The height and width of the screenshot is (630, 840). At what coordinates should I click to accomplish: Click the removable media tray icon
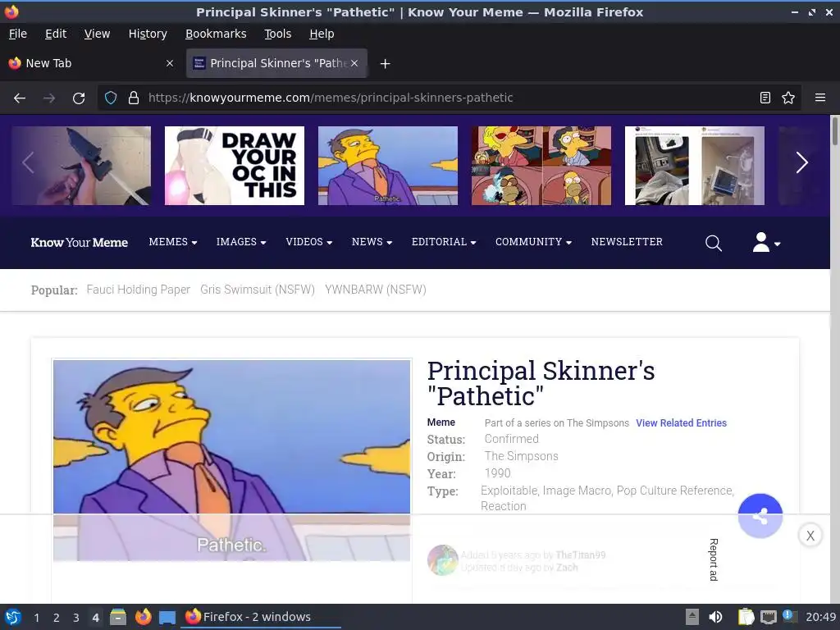click(x=692, y=617)
